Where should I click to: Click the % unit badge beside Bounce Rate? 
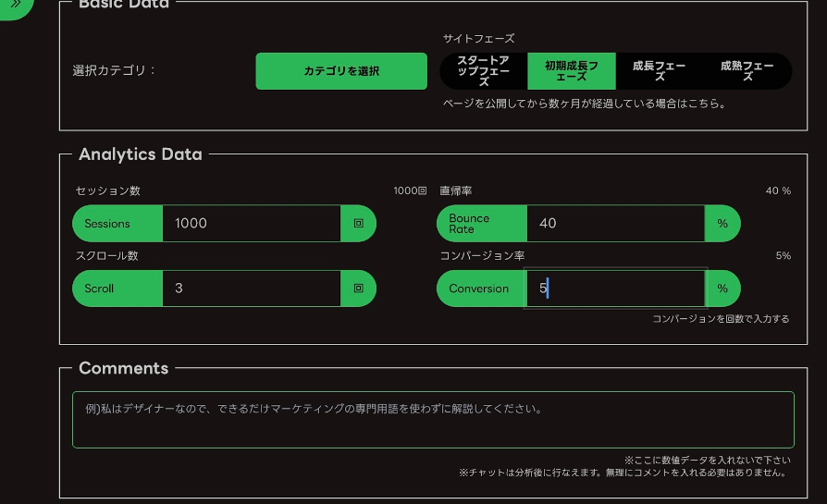coord(722,223)
